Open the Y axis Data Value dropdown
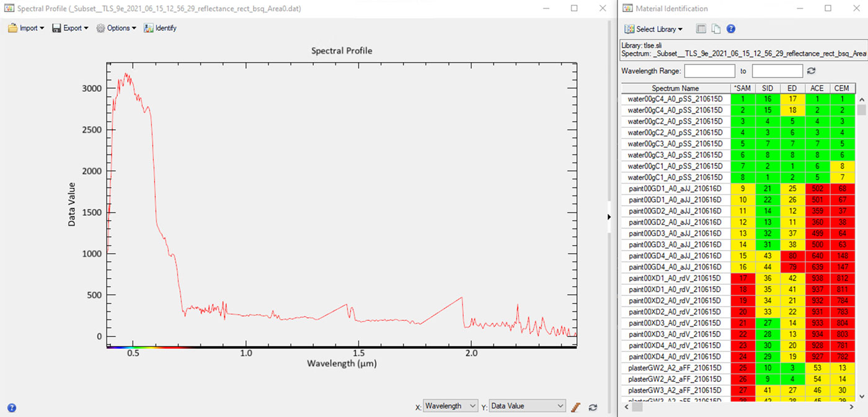 527,406
